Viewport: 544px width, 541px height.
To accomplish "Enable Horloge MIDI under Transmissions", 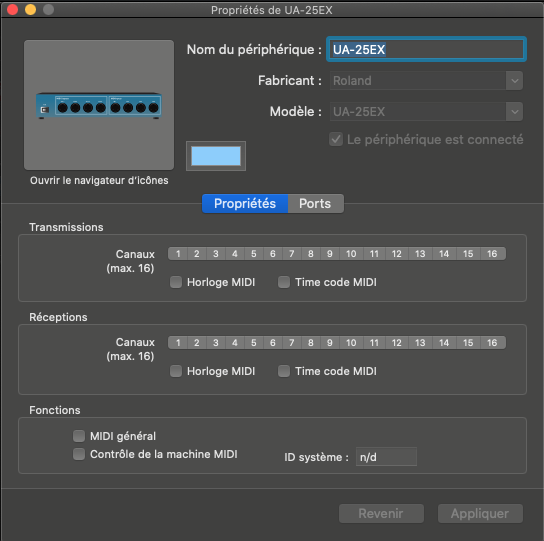I will coord(176,282).
